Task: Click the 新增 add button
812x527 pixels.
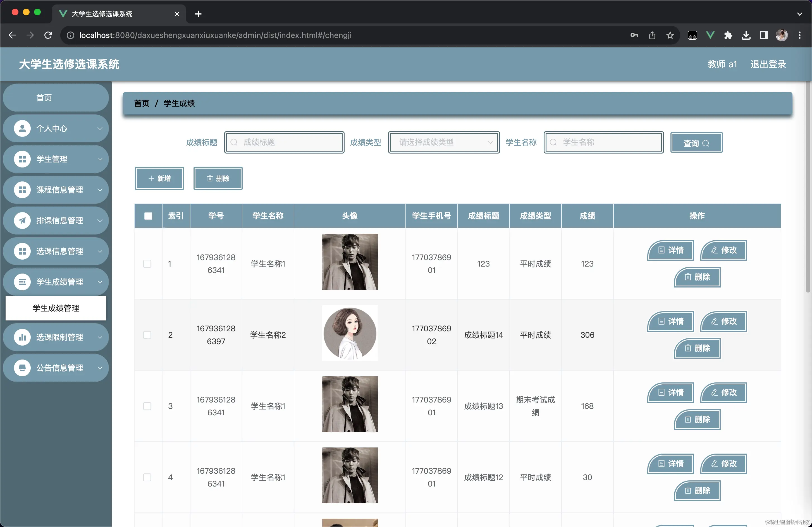Action: pos(159,178)
